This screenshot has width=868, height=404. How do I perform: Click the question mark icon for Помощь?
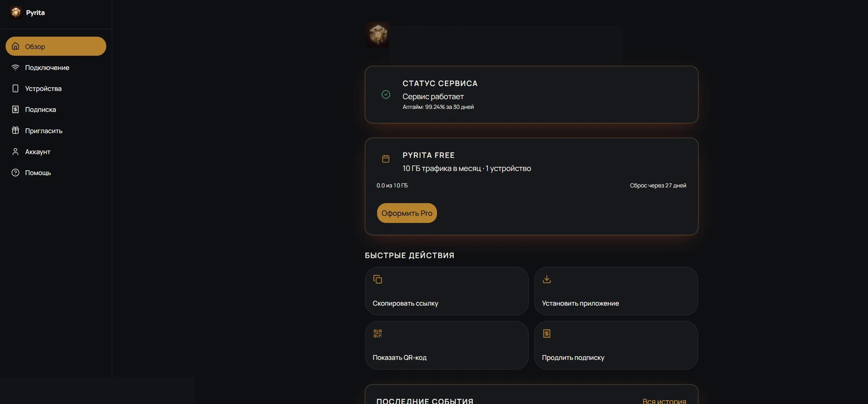[x=15, y=172]
